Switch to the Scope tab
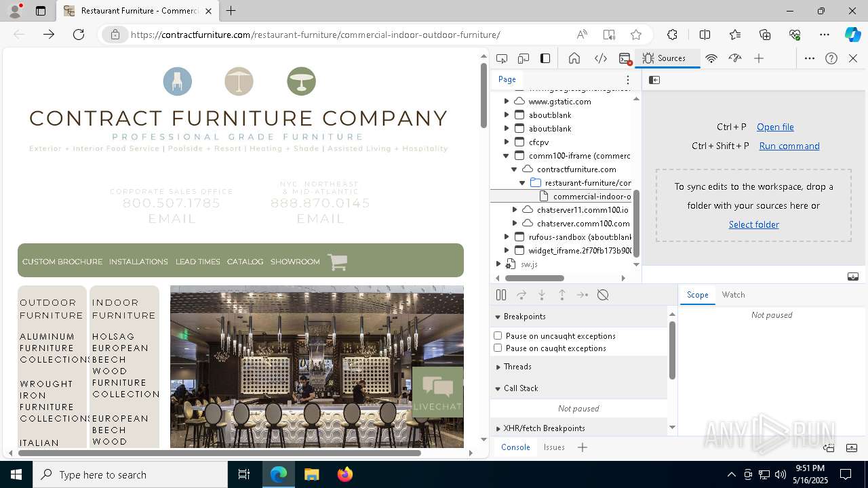 click(697, 295)
